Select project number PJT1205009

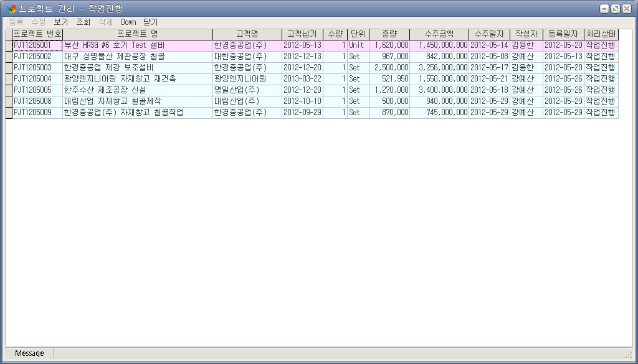coord(37,112)
